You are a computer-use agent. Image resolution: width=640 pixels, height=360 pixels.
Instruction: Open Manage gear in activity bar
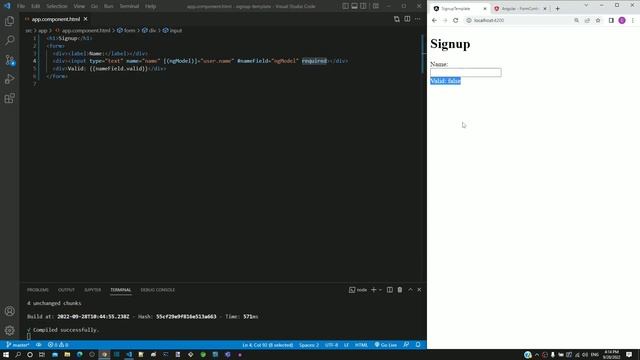9,330
